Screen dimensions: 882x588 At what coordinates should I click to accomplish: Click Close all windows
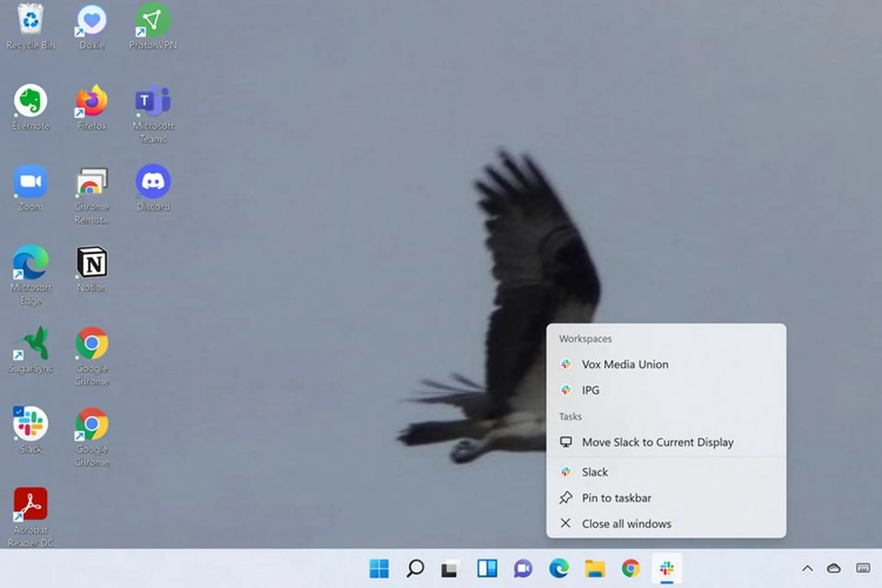(627, 523)
